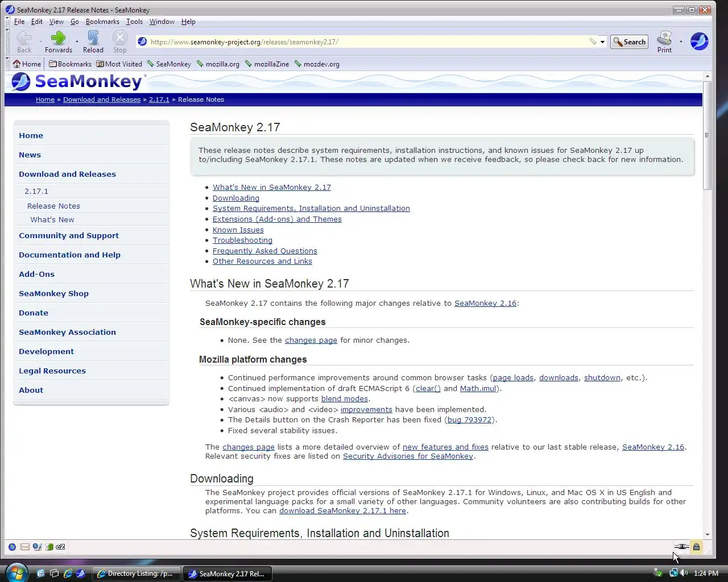
Task: Click the Back navigation button
Action: (24, 42)
